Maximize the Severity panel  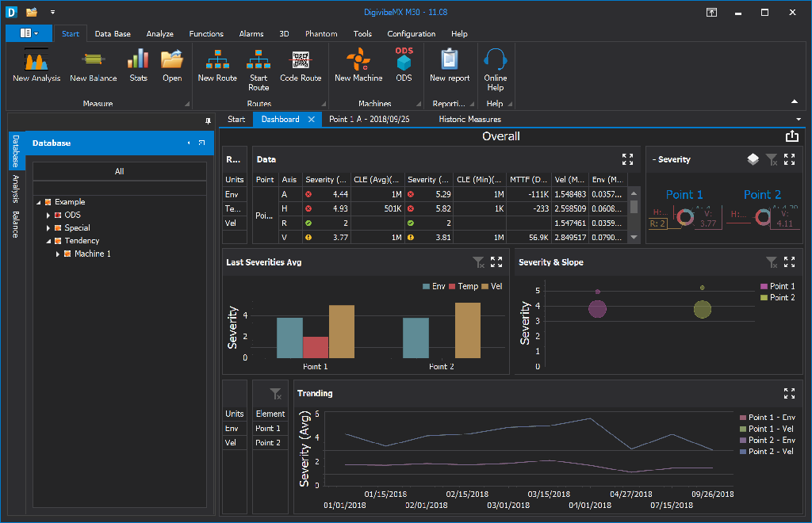click(789, 159)
